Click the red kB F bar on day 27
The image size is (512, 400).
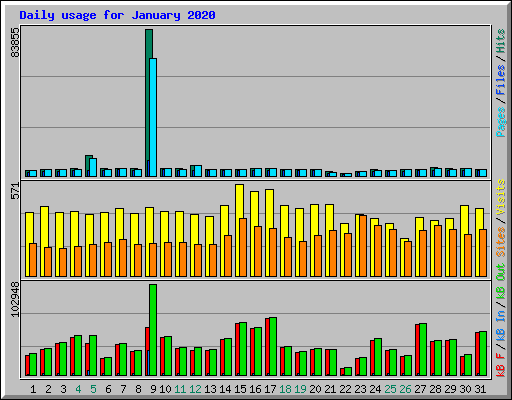pyautogui.click(x=417, y=350)
